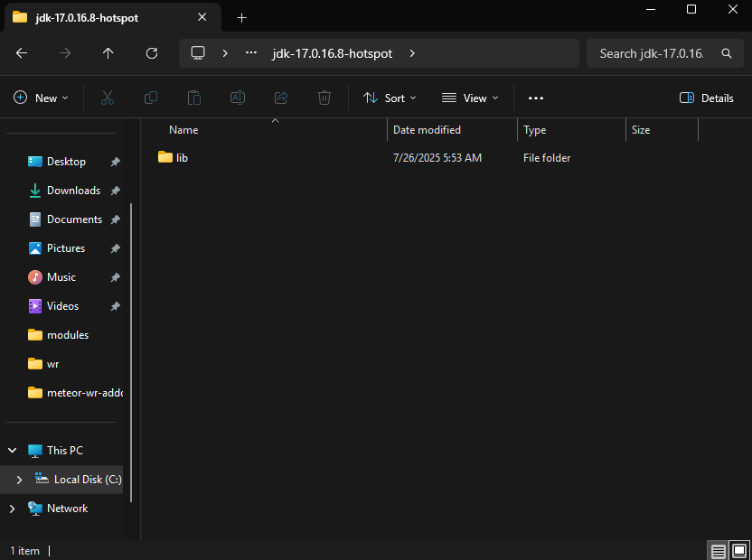The width and height of the screenshot is (752, 560).
Task: Click the New button
Action: [41, 98]
